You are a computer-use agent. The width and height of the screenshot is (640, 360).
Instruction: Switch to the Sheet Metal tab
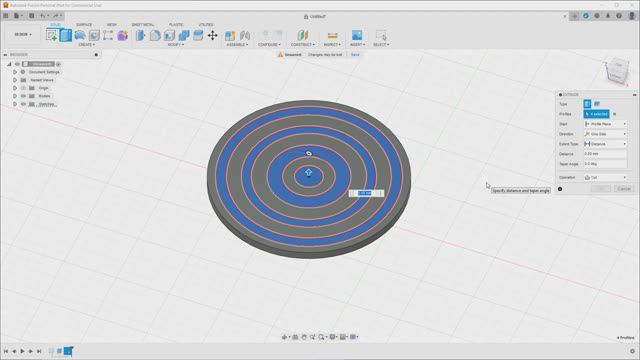142,25
